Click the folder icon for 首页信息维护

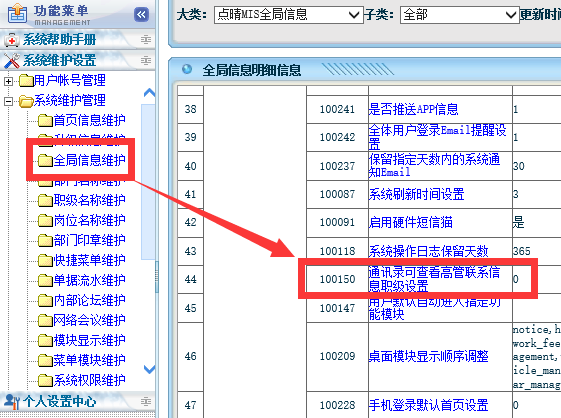click(x=45, y=120)
